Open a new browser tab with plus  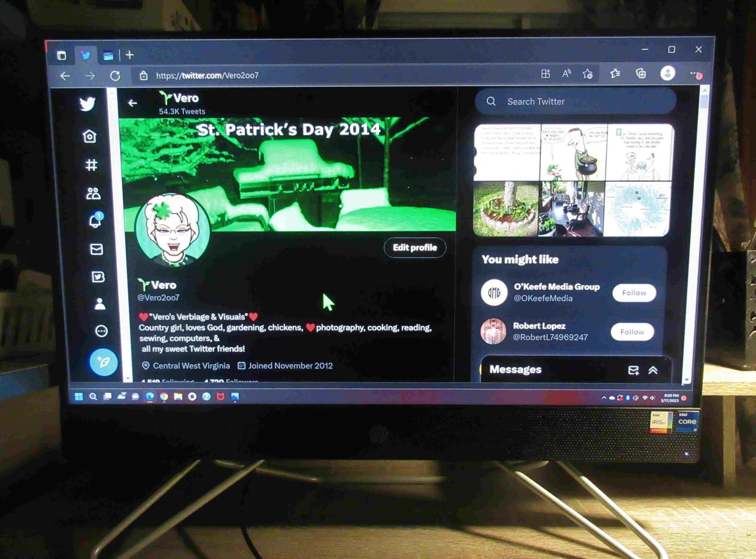click(130, 55)
